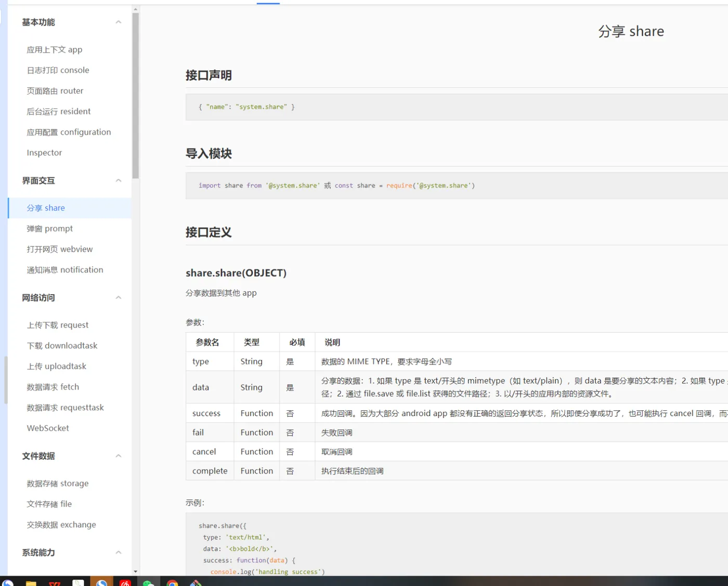Click the 执行结束后的回调 description cell
Image resolution: width=728 pixels, height=586 pixels.
[x=522, y=471]
